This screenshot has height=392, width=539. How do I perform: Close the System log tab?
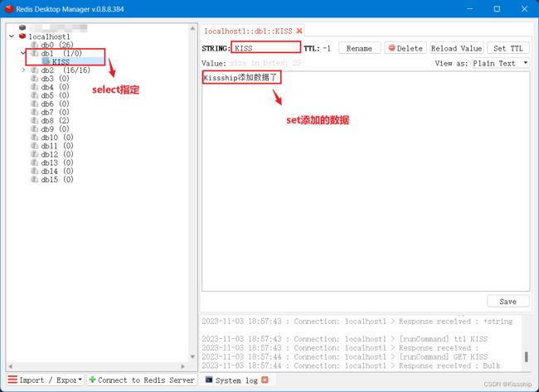tap(265, 380)
